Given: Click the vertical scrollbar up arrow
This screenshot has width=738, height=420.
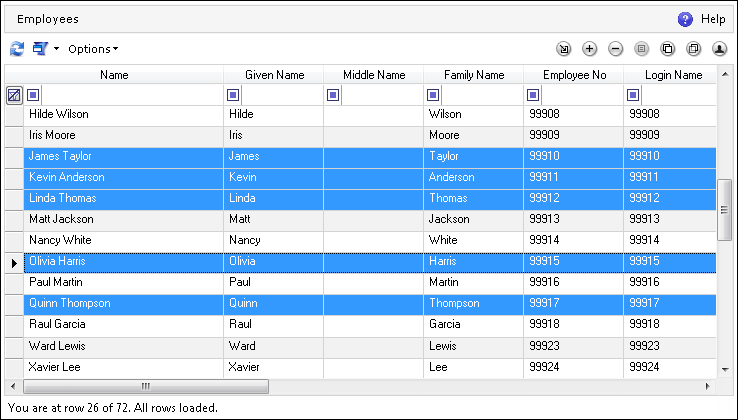Looking at the screenshot, I should [x=725, y=74].
